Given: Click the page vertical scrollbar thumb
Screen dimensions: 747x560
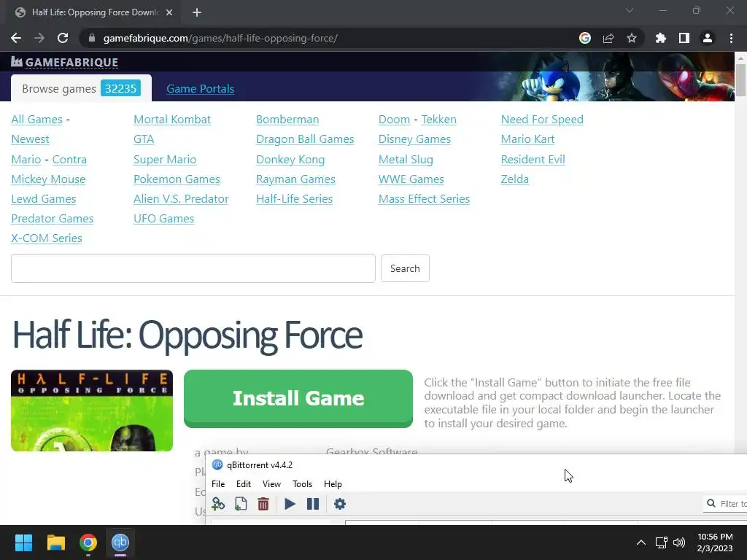Looking at the screenshot, I should [740, 79].
